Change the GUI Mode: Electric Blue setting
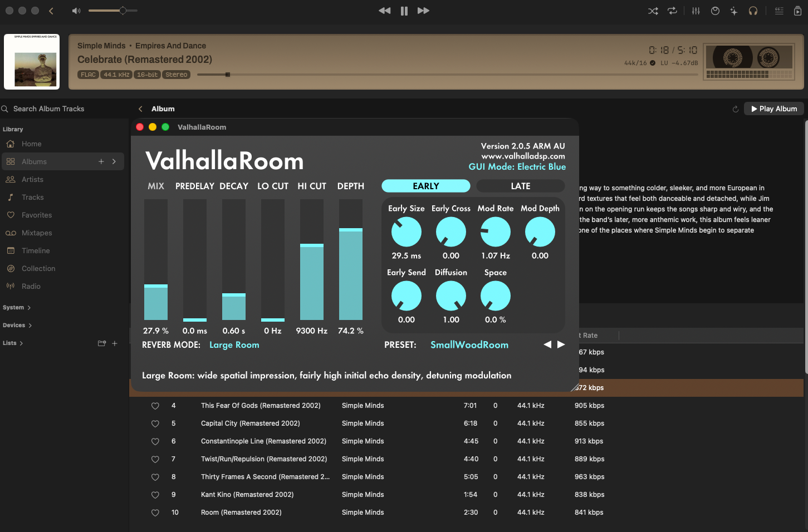 click(517, 167)
